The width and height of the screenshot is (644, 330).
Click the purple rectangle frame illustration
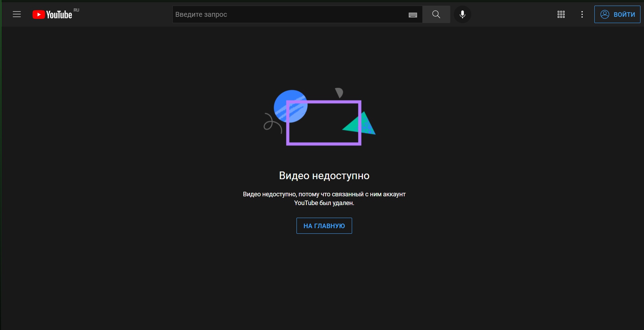(324, 143)
